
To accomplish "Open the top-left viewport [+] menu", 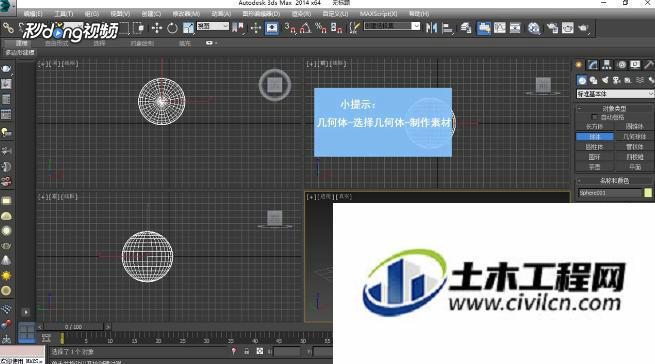I will click(x=42, y=64).
